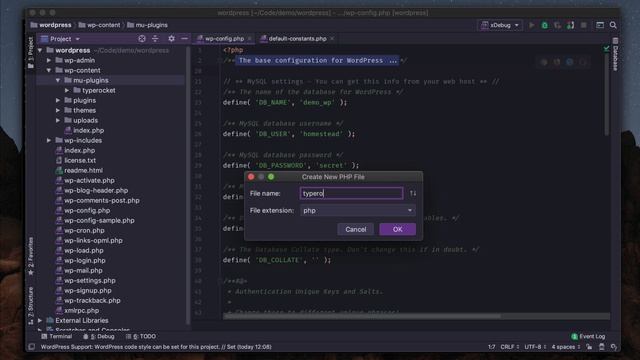The width and height of the screenshot is (640, 360).
Task: Change 4 spaces indent setting
Action: click(x=566, y=347)
